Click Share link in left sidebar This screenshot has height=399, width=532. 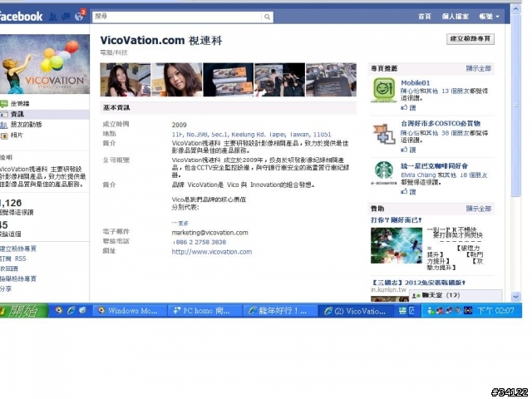[x=6, y=288]
